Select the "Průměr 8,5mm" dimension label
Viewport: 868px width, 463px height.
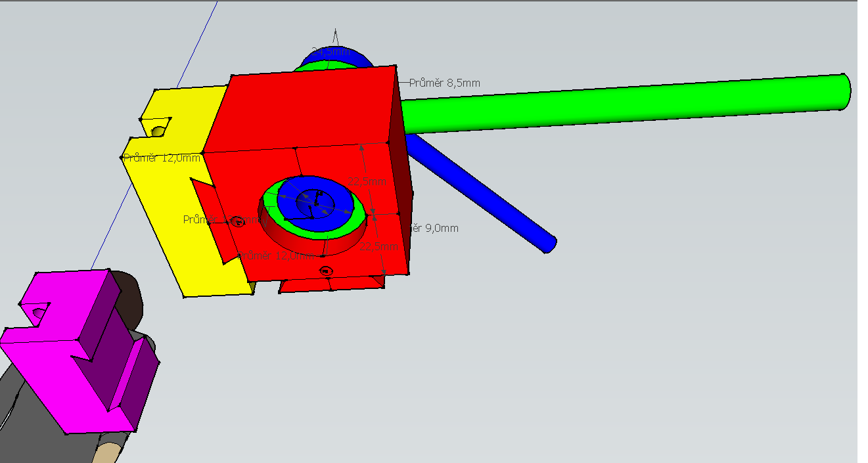(x=444, y=83)
